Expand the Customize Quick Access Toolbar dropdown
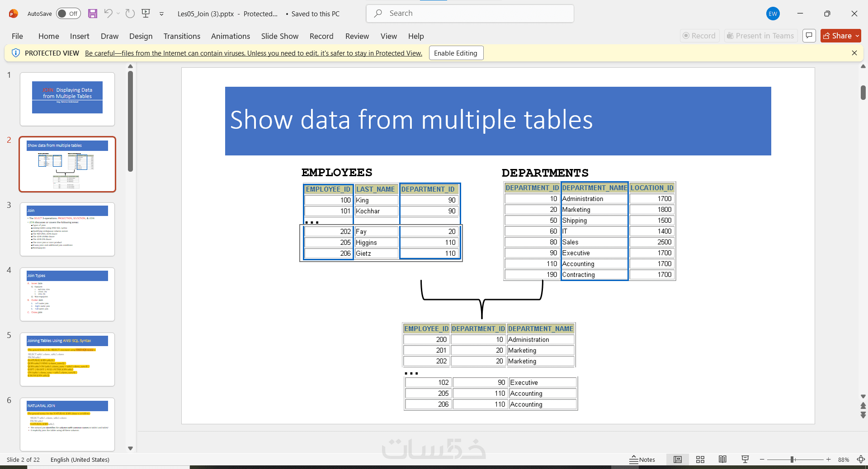 161,14
